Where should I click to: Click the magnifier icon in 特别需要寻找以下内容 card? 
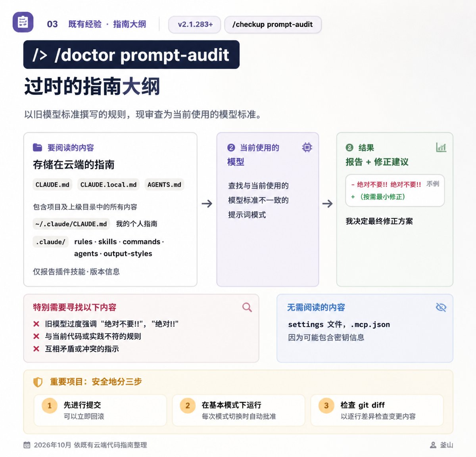click(247, 307)
